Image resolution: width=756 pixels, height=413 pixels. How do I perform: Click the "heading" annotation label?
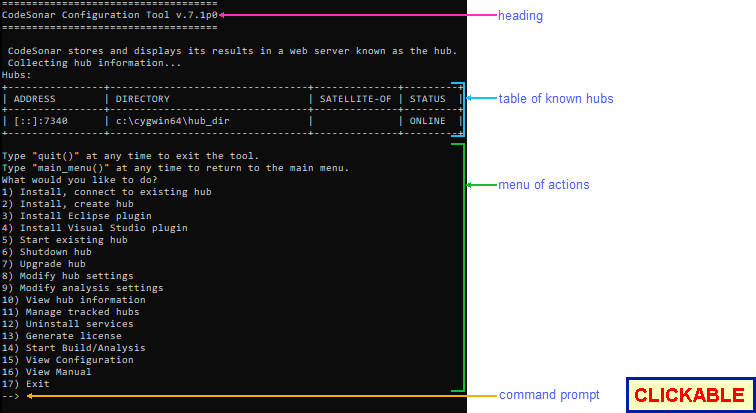520,16
